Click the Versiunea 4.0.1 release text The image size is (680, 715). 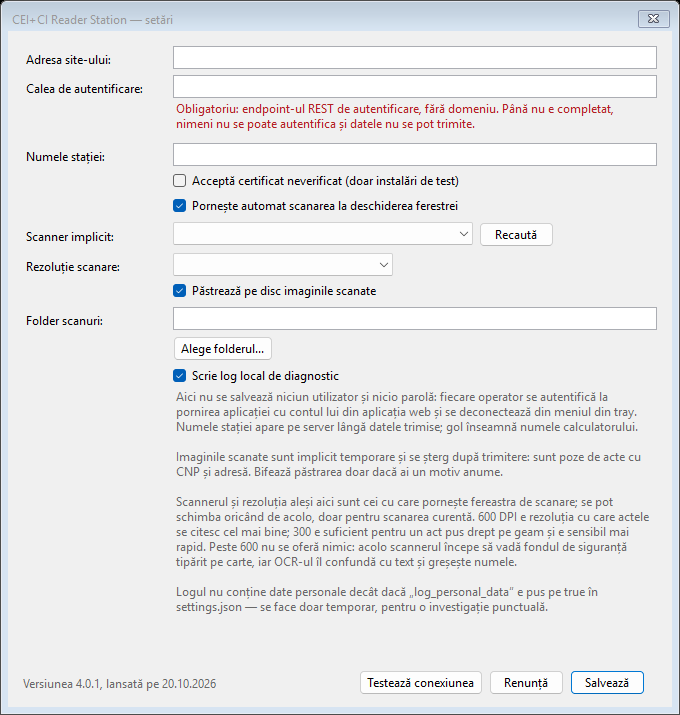click(x=119, y=684)
